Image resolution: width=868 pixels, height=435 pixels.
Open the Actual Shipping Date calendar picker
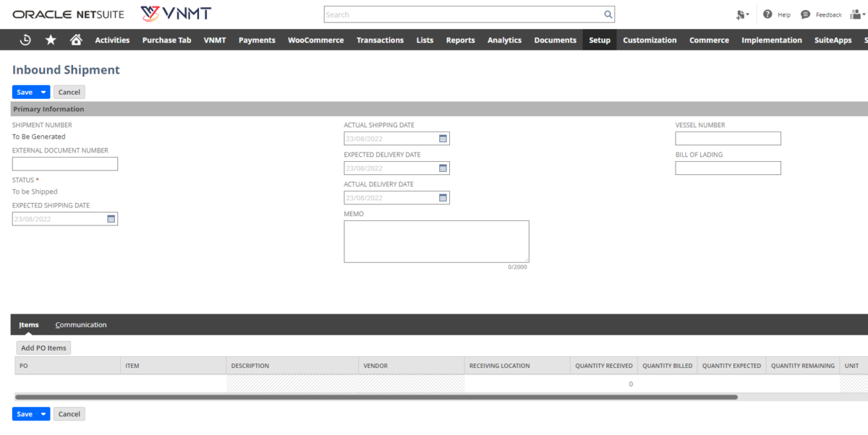coord(443,138)
